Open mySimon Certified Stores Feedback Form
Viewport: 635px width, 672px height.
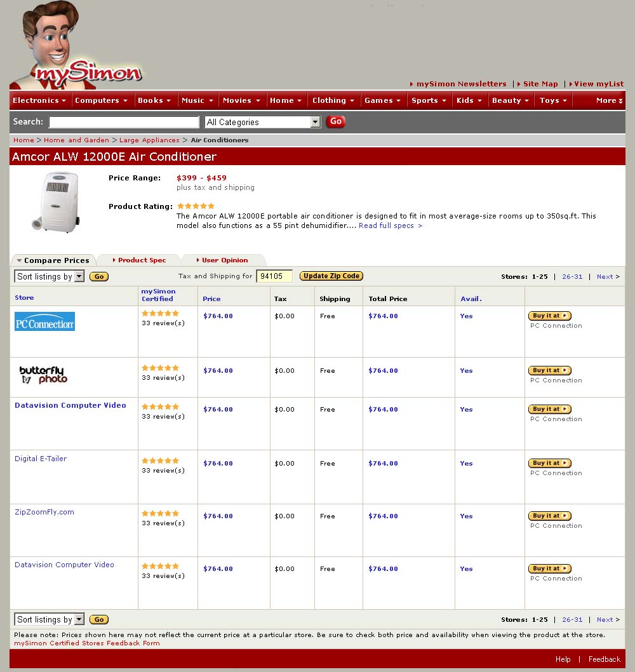(x=87, y=643)
